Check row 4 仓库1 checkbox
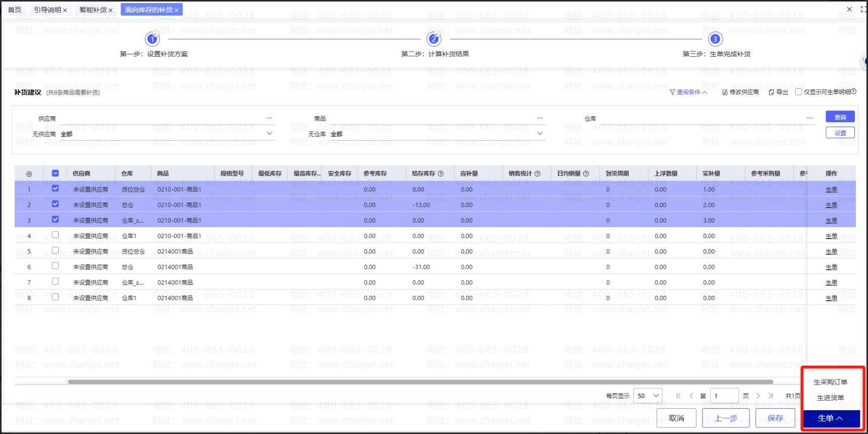 pos(55,235)
